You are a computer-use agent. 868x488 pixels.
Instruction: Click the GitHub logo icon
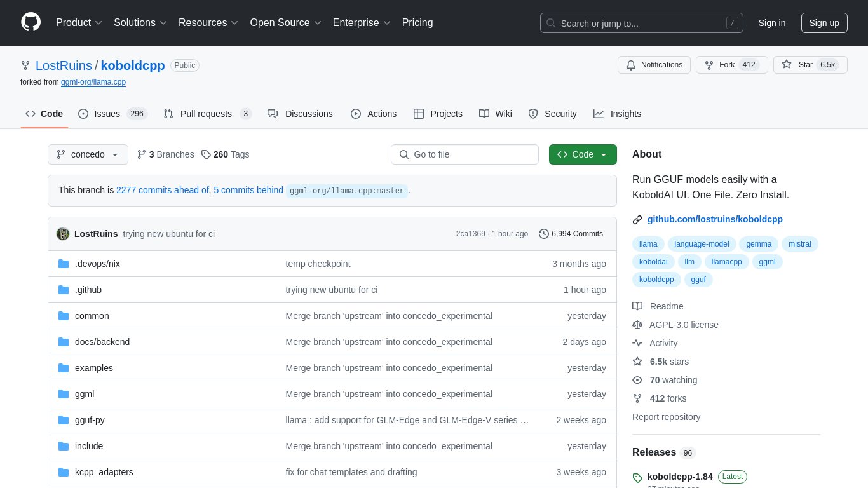click(31, 22)
